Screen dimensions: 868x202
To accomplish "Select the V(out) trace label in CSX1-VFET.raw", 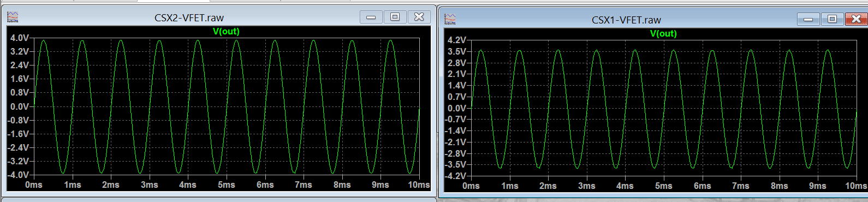I will point(663,33).
